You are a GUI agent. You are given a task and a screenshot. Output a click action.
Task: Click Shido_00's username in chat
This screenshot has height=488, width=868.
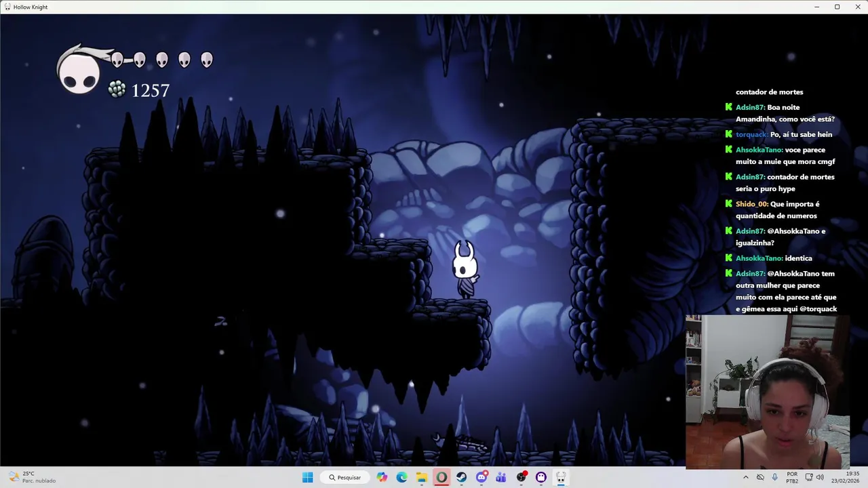coord(752,204)
